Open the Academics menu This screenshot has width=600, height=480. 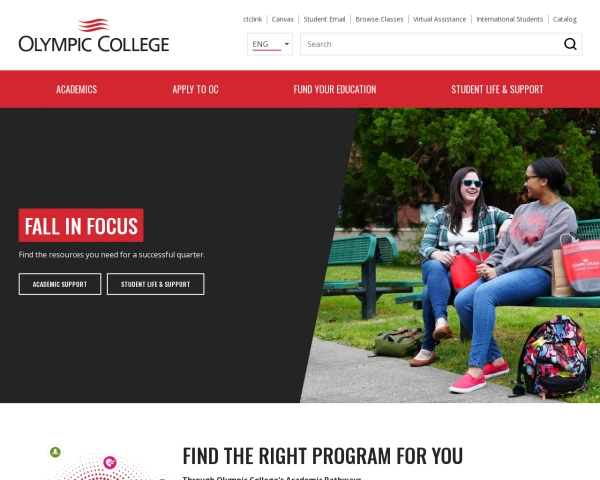click(77, 89)
